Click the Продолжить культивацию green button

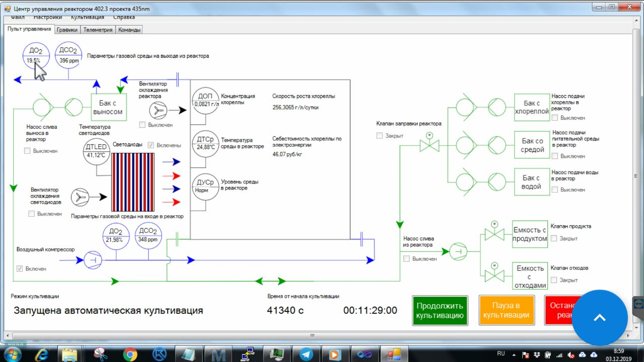[x=440, y=310]
